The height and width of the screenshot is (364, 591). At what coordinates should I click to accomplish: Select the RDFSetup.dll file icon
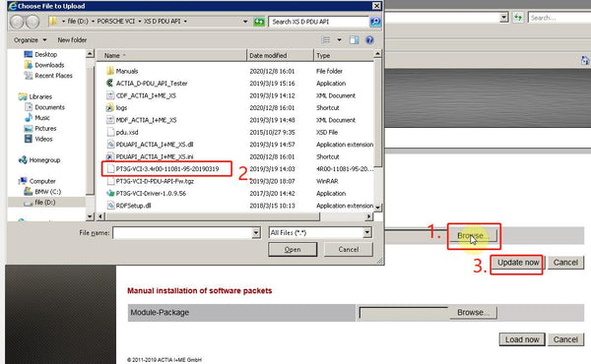point(110,206)
